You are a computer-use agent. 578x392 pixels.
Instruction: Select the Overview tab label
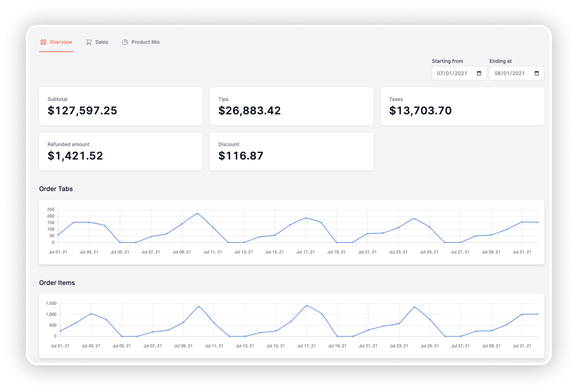pyautogui.click(x=61, y=42)
